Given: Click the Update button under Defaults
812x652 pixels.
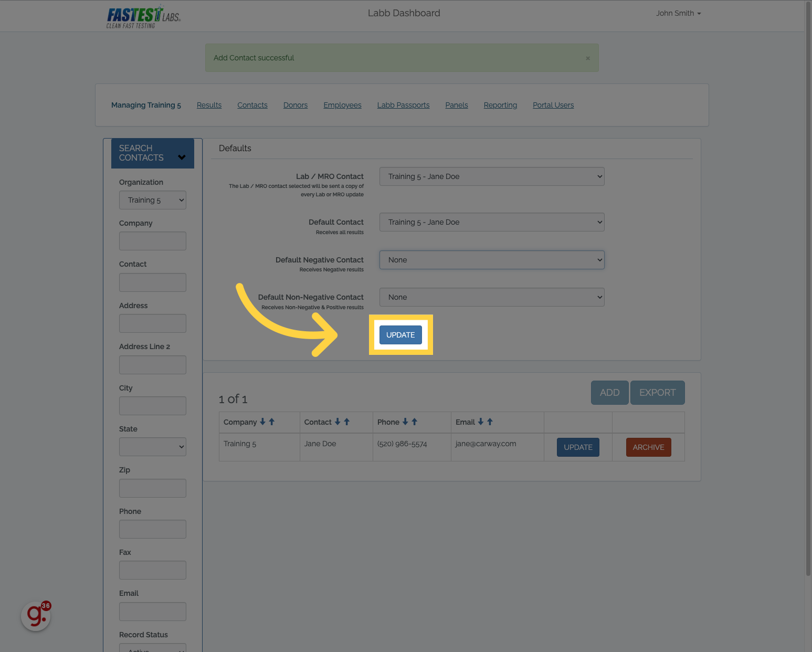Looking at the screenshot, I should tap(400, 335).
